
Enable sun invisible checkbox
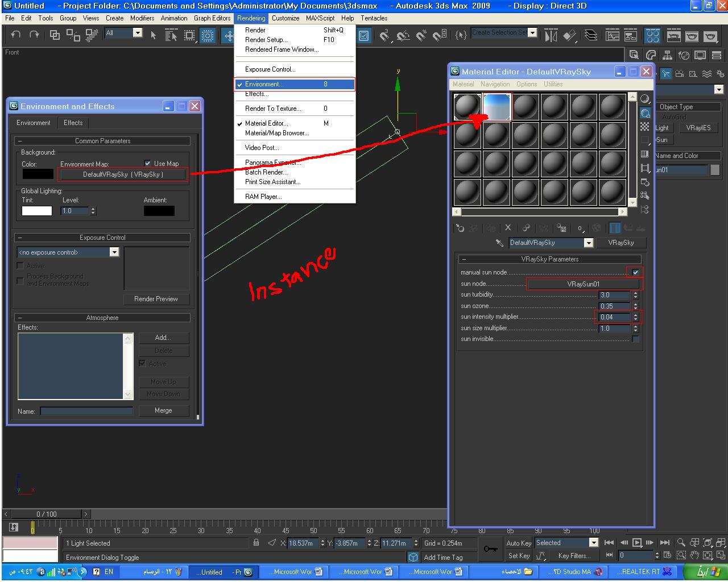(x=635, y=339)
